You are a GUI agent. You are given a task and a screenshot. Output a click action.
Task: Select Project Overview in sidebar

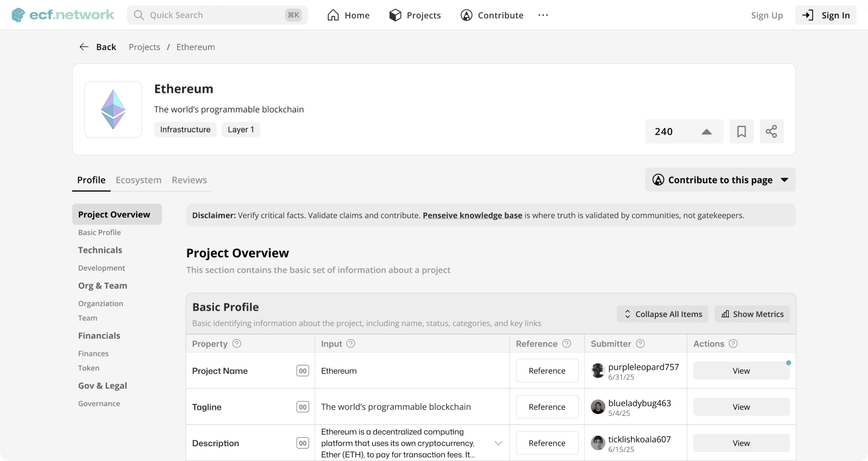click(x=117, y=215)
